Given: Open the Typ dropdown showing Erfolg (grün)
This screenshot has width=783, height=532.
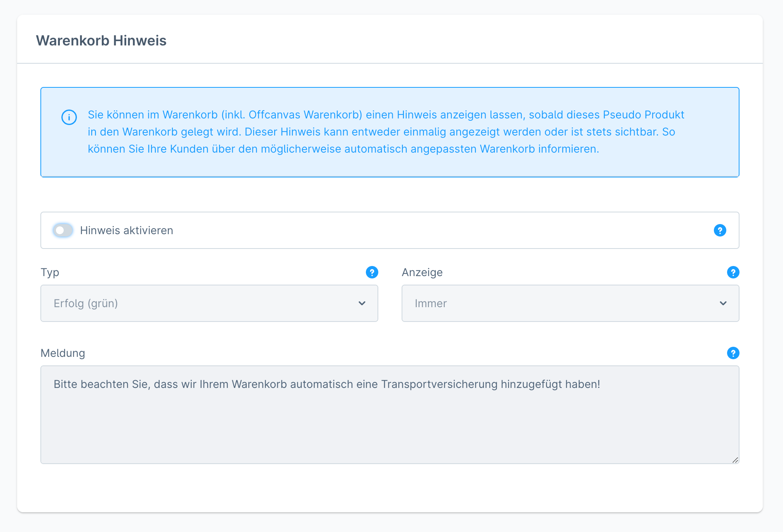Looking at the screenshot, I should click(x=209, y=303).
